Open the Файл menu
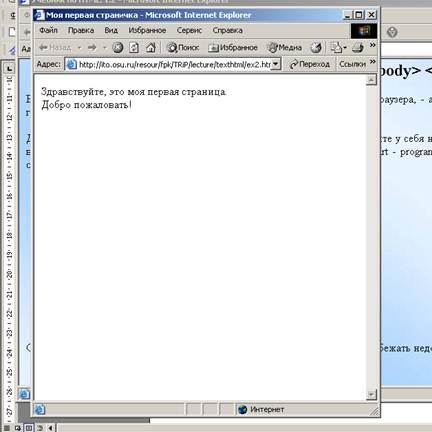This screenshot has height=432, width=432. 49,30
